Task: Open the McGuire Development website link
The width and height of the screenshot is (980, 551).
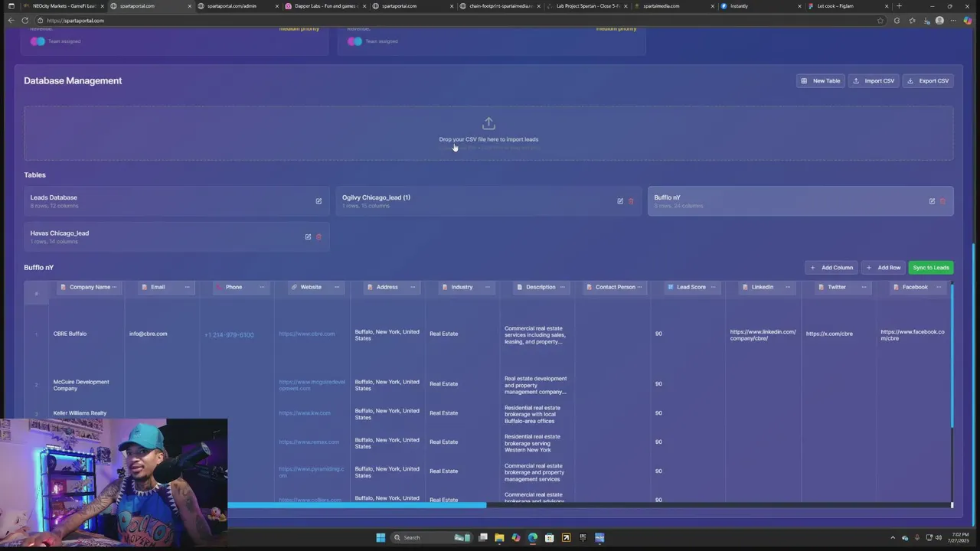Action: click(x=312, y=385)
